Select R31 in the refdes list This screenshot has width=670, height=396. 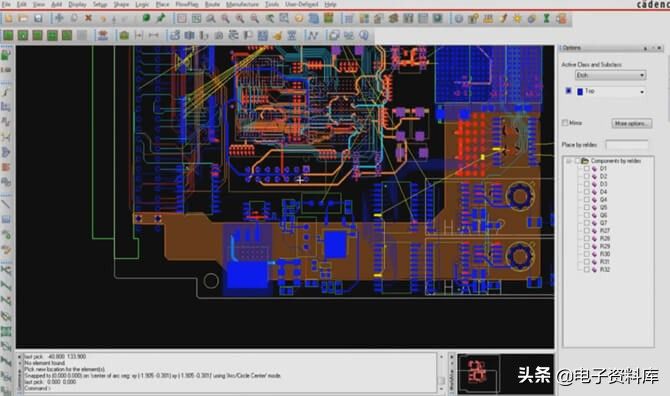[605, 262]
